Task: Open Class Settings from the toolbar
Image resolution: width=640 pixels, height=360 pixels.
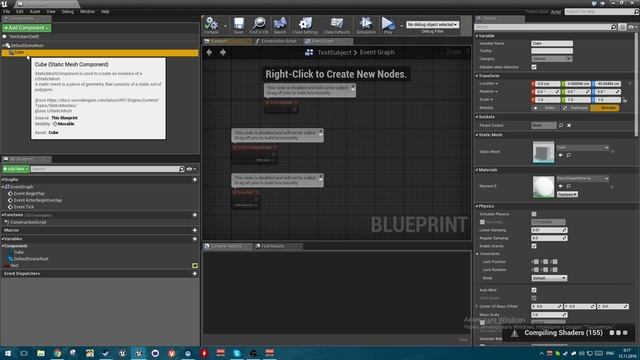Action: 305,25
